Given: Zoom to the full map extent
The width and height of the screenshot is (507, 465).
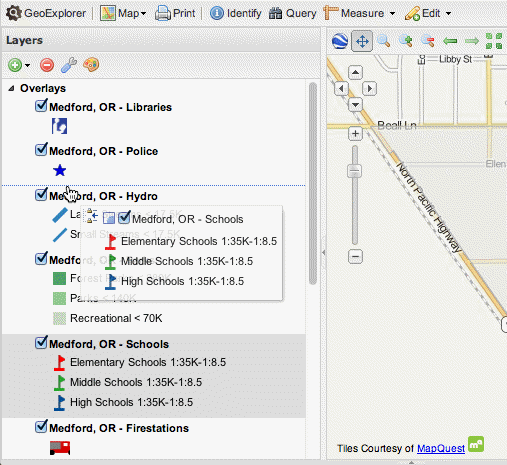Looking at the screenshot, I should point(494,41).
